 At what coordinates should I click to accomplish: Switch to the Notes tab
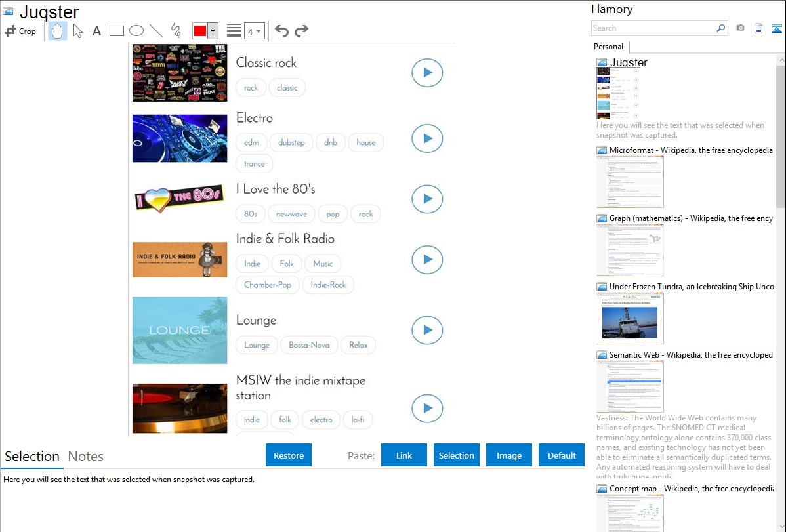[86, 457]
